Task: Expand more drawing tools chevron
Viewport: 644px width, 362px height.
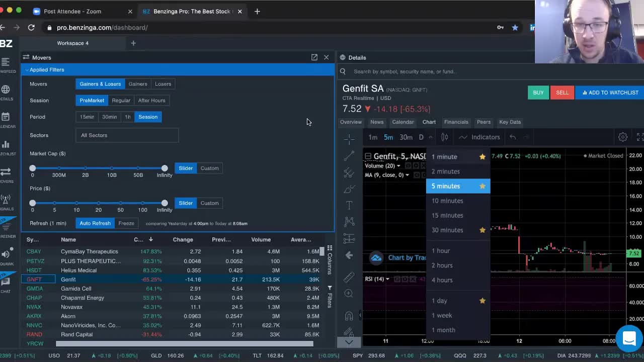Action: tap(349, 342)
